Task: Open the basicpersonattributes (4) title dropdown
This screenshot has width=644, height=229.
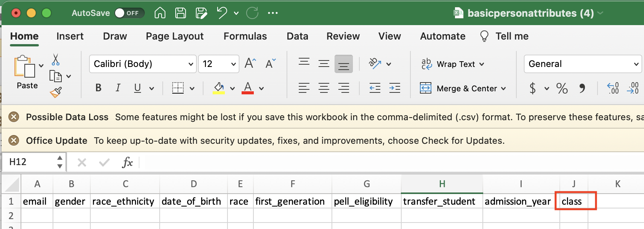Action: tap(601, 13)
